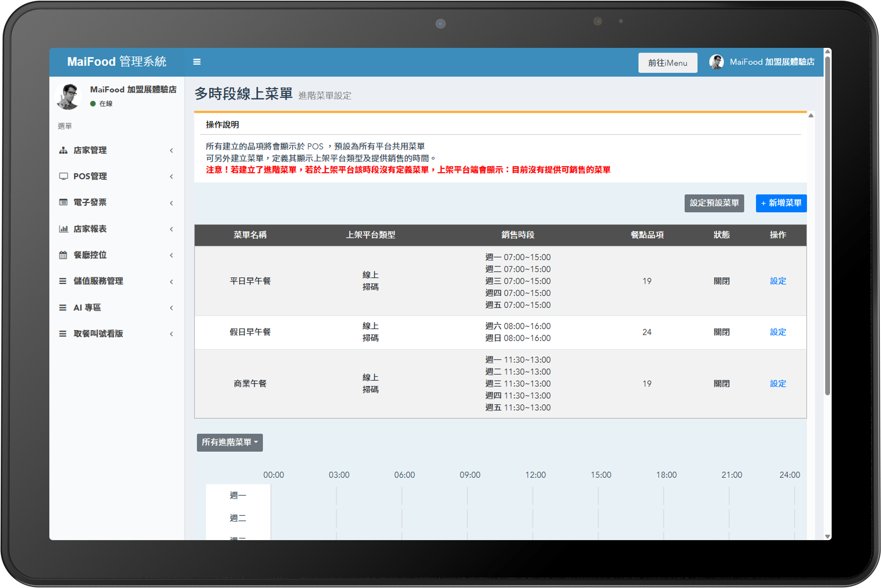
Task: Open the 取餐叫號看版 menu item
Action: pos(98,334)
